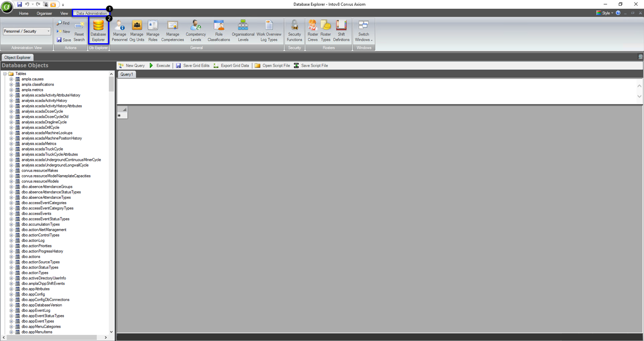Open Manage Roles from the ribbon
This screenshot has height=341, width=644.
[x=153, y=31]
